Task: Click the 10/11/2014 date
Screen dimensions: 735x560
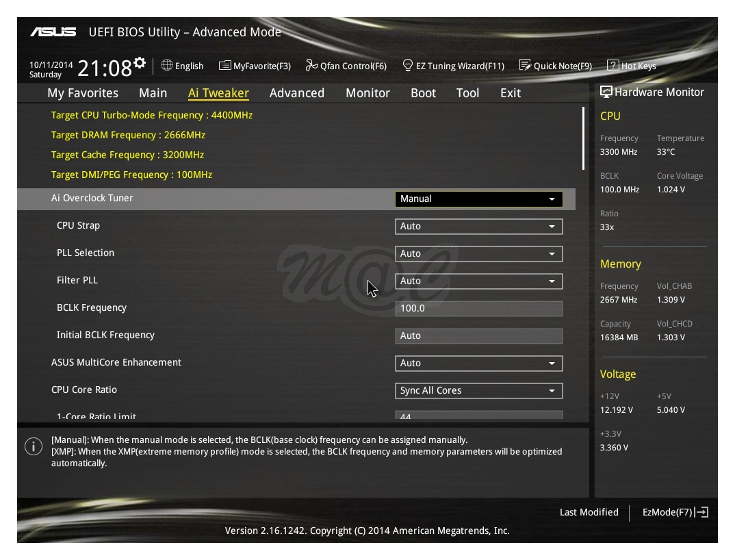Action: (x=51, y=65)
